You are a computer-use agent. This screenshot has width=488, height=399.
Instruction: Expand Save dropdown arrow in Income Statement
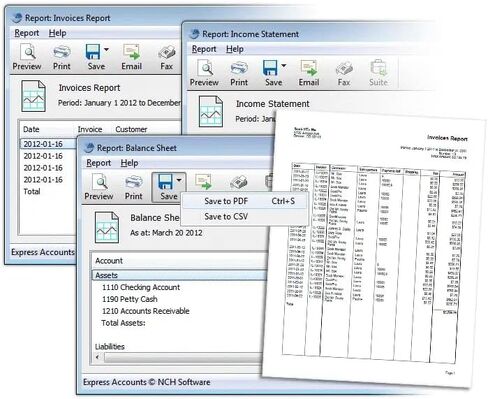[x=284, y=66]
